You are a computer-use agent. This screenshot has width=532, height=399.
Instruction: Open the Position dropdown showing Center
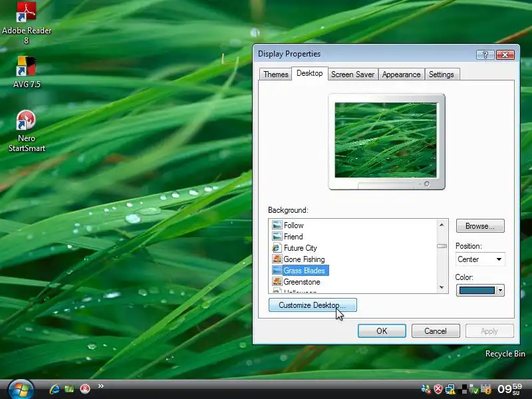pyautogui.click(x=479, y=259)
